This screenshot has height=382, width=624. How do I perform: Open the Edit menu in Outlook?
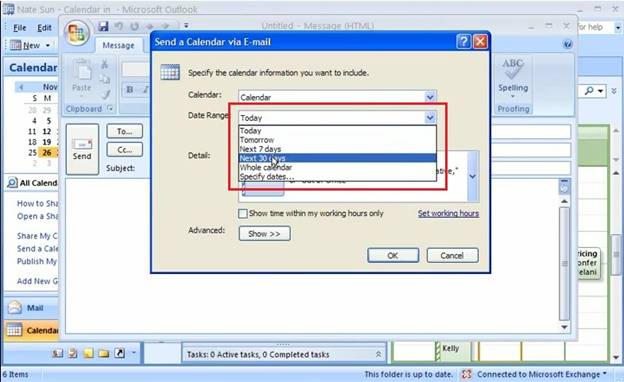44,27
